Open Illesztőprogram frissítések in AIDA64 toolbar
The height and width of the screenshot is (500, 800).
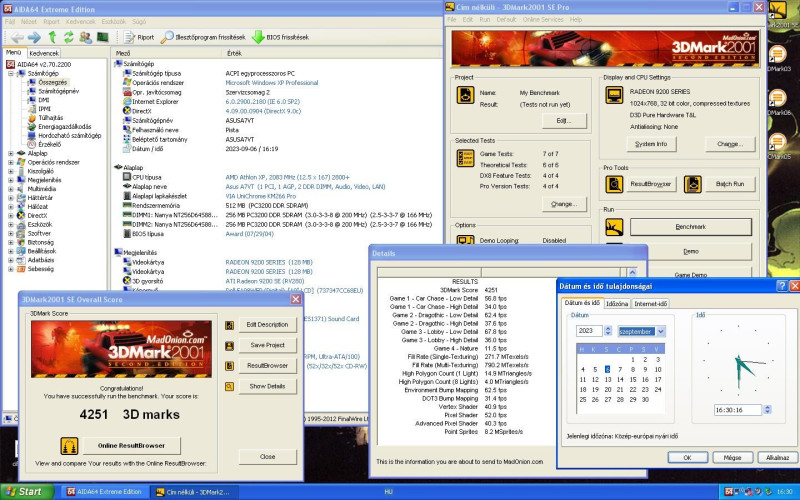203,37
